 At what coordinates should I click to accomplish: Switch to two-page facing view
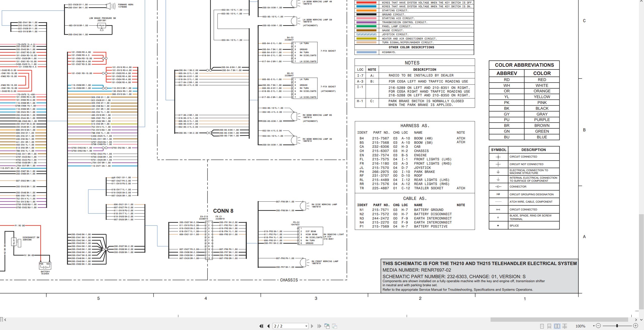click(x=557, y=326)
